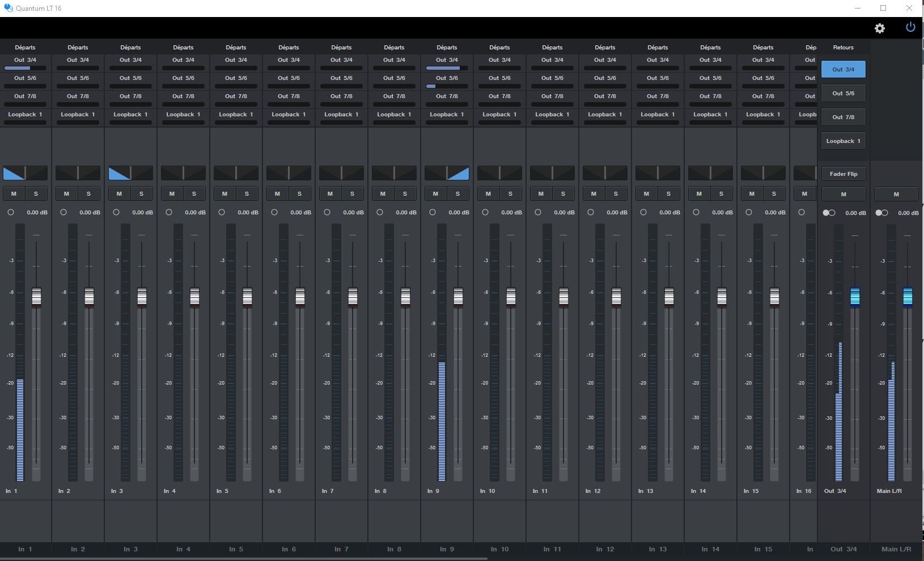Click the link circle icon on channel In 12
The height and width of the screenshot is (561, 924).
pos(591,212)
